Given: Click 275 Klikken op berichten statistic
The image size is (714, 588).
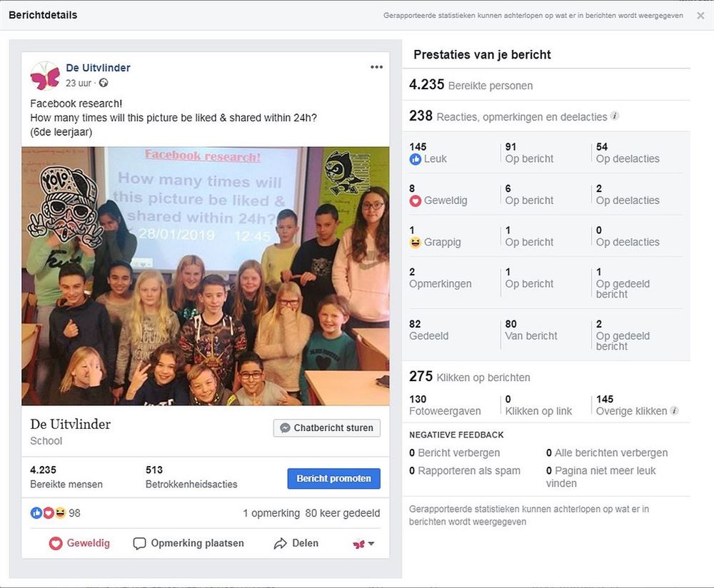Looking at the screenshot, I should (470, 377).
